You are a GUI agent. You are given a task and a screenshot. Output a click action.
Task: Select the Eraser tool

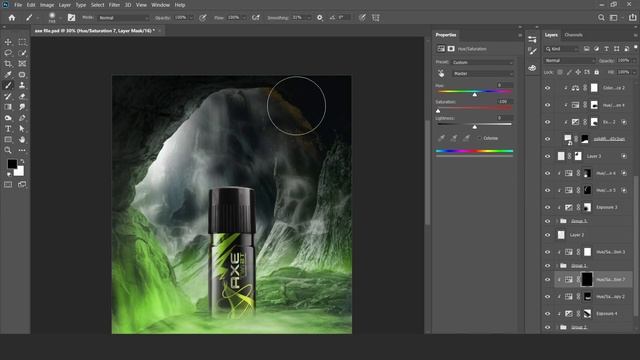point(22,96)
